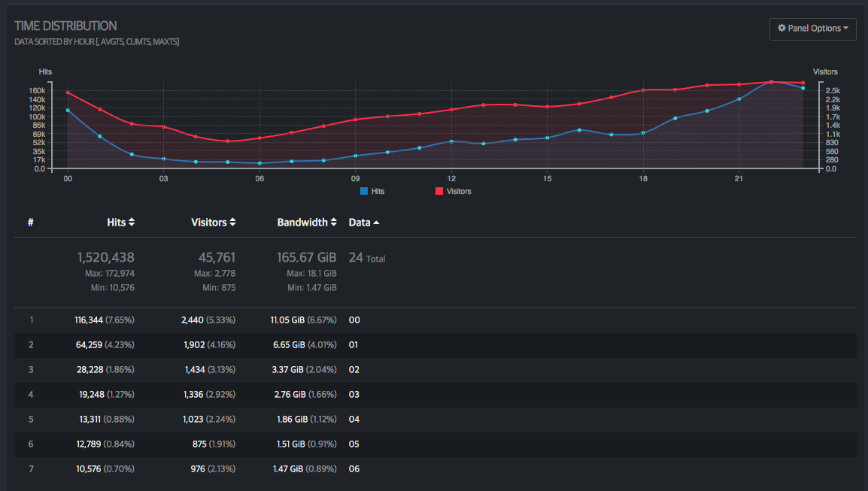Click the # column header
868x491 pixels.
pyautogui.click(x=30, y=223)
